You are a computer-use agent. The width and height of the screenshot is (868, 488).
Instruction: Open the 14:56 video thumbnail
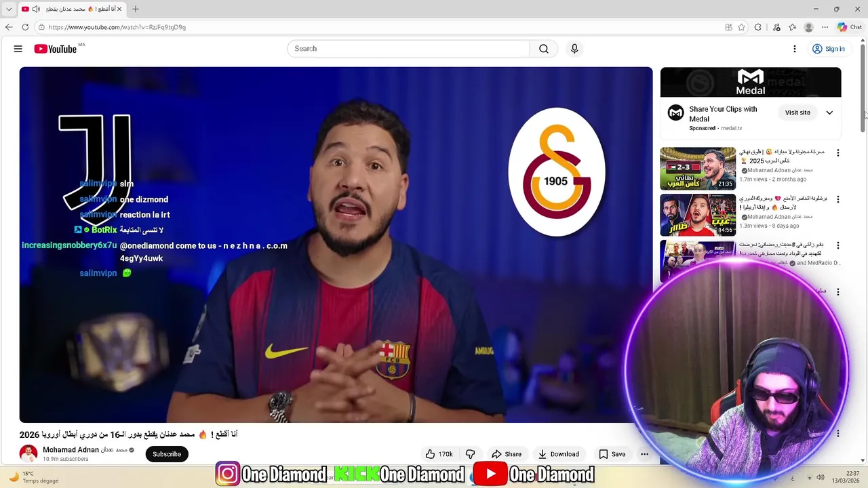(x=698, y=215)
